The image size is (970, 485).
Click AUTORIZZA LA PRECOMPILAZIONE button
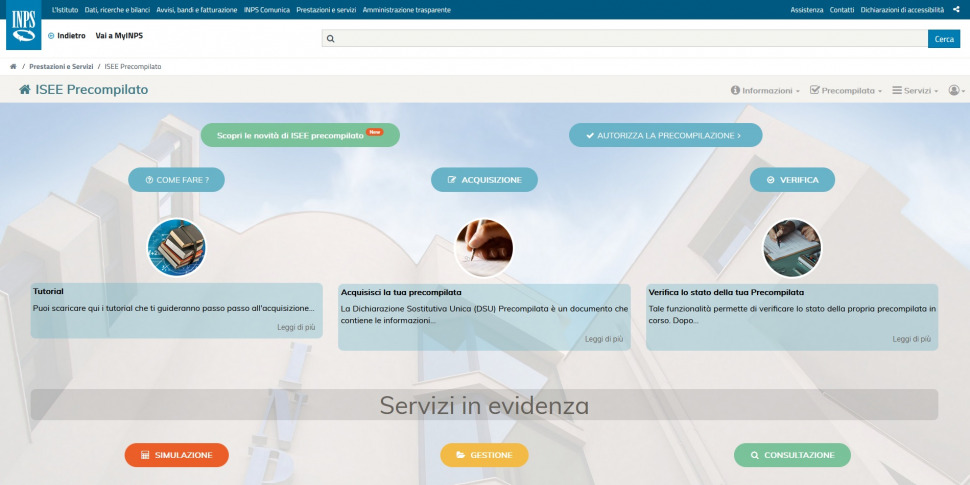coord(666,135)
